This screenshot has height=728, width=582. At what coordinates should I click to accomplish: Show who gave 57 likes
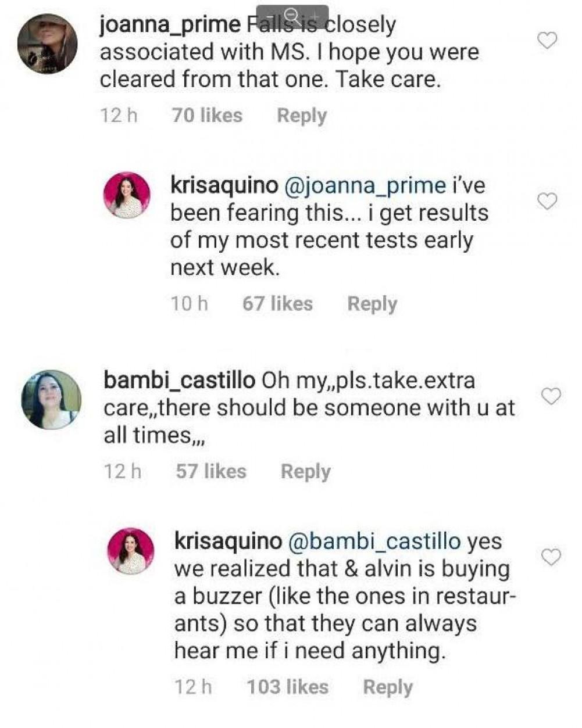(211, 471)
